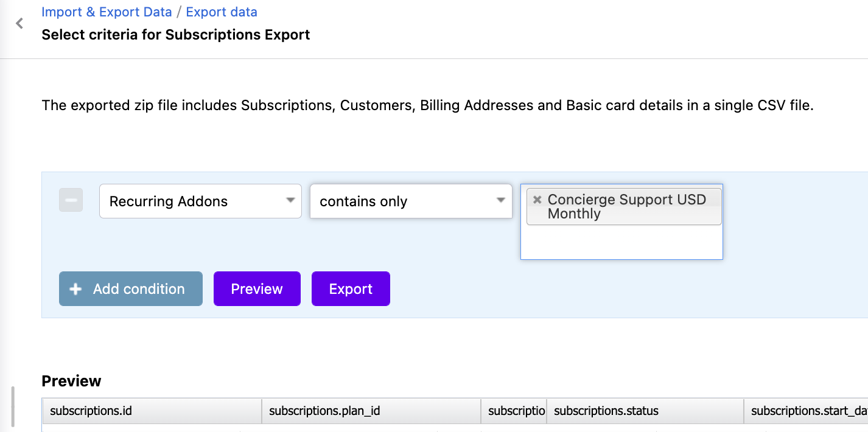Click the Add condition button
Screen dimensions: 868x432
click(131, 289)
